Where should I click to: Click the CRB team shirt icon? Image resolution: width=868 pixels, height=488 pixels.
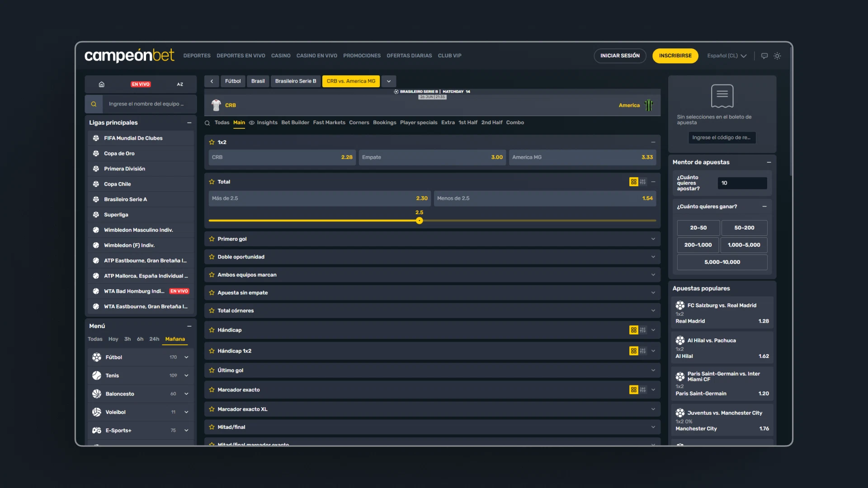216,105
